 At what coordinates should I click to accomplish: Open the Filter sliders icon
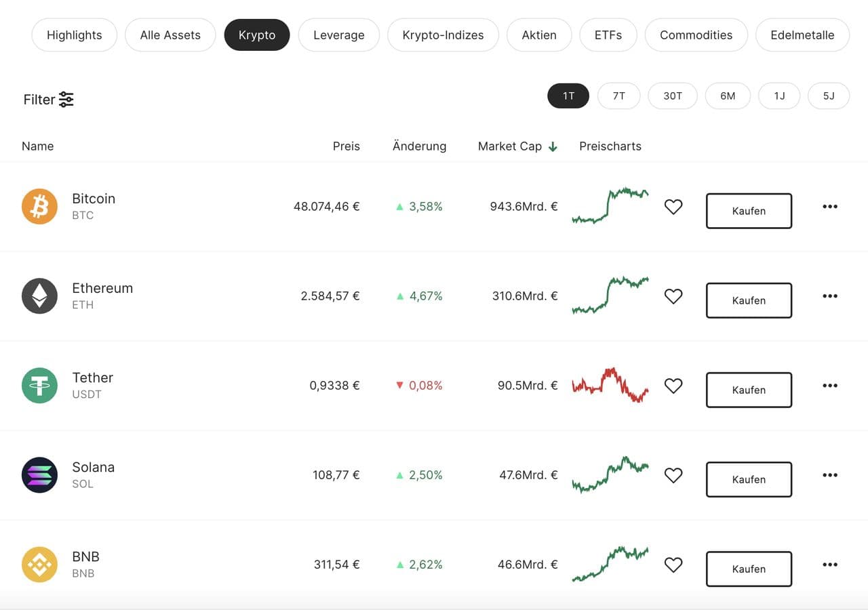point(66,100)
